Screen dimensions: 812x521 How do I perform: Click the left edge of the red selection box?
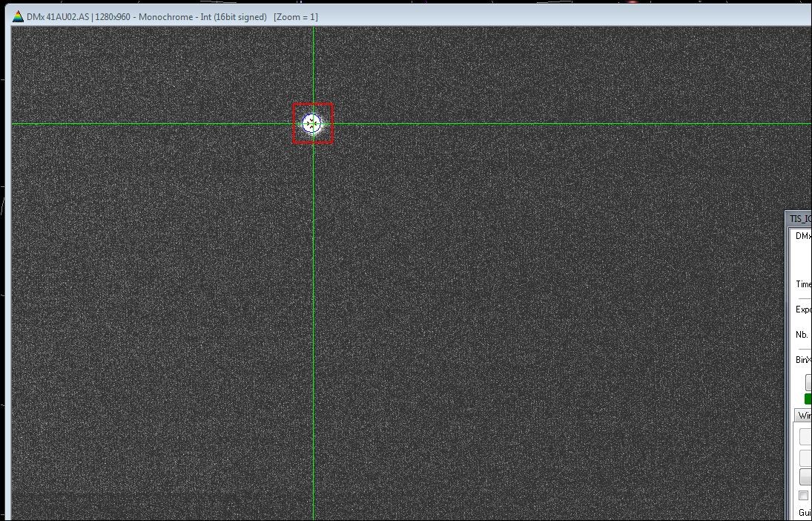point(294,123)
